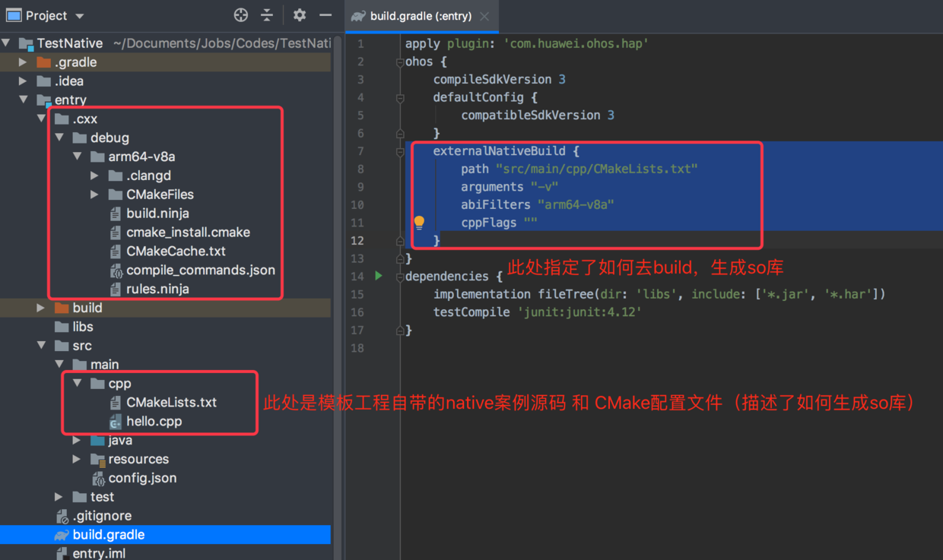Collapse the src folder

tap(42, 346)
